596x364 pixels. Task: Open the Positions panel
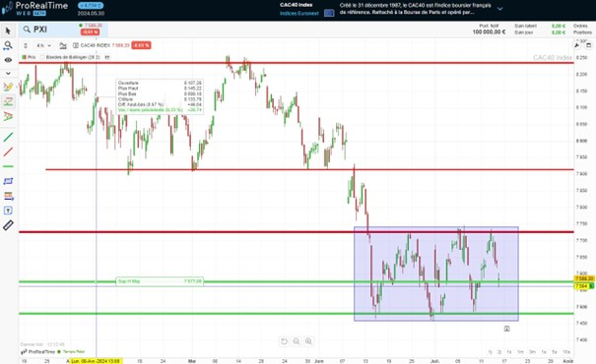(582, 32)
